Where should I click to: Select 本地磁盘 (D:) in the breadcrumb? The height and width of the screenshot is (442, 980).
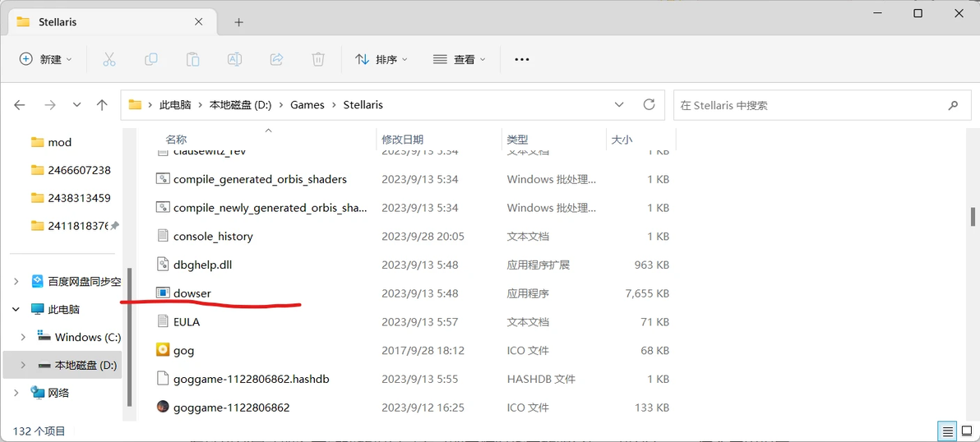(x=240, y=105)
